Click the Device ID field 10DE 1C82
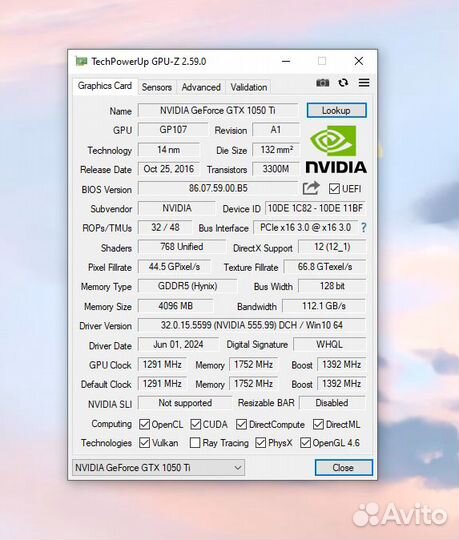 [315, 208]
